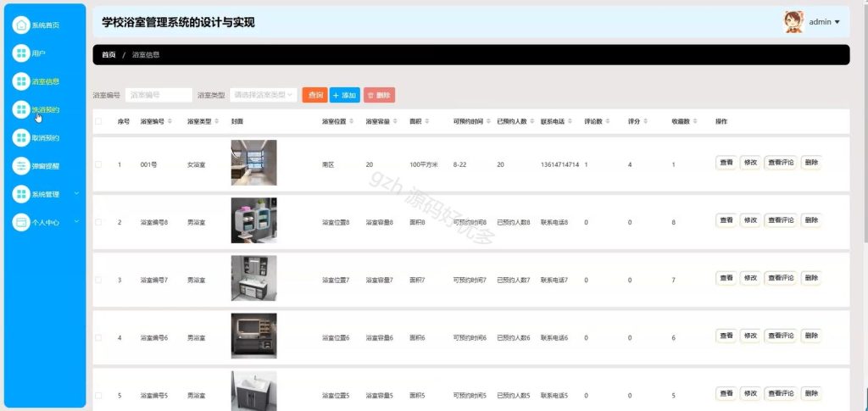This screenshot has height=411, width=868.
Task: Click the 系统管理 grid icon
Action: coord(21,194)
